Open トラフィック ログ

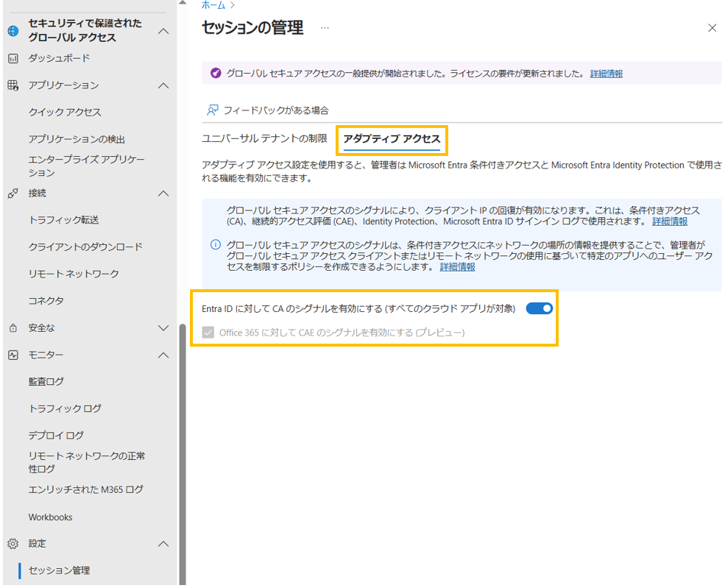click(65, 408)
